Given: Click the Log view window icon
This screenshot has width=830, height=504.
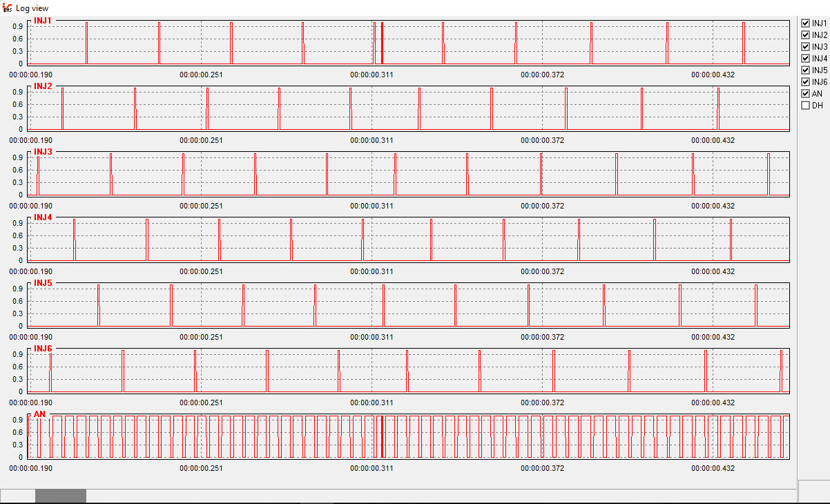Looking at the screenshot, I should tap(7, 8).
